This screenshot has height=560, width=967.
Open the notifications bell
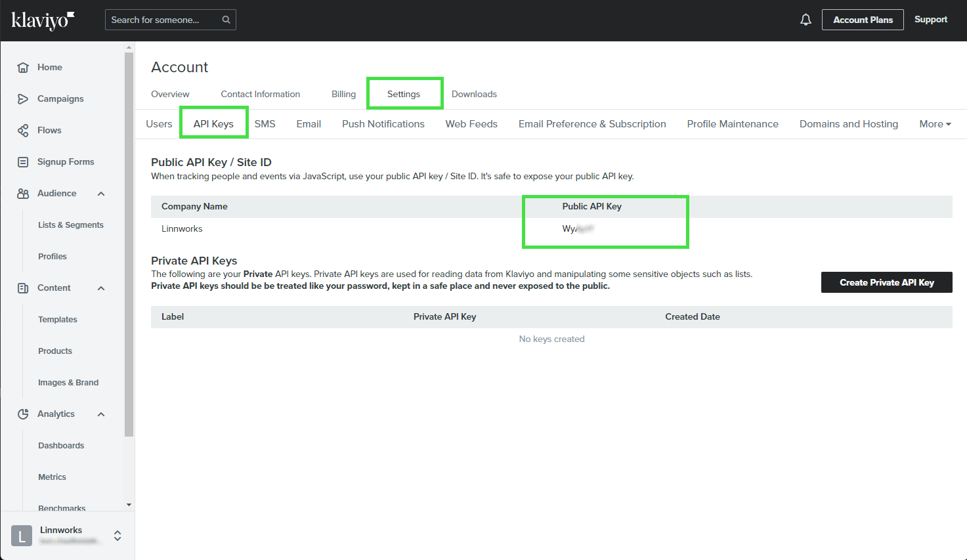(x=806, y=20)
